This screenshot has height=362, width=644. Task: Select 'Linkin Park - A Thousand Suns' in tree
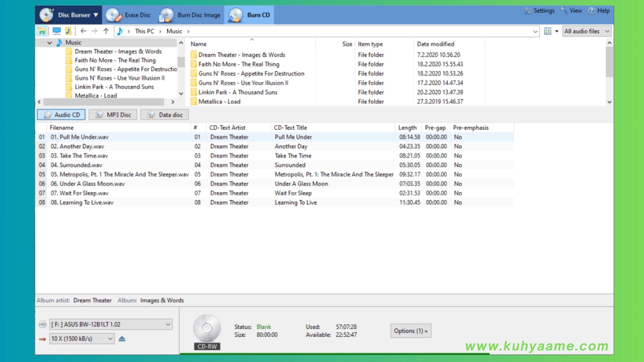[114, 87]
